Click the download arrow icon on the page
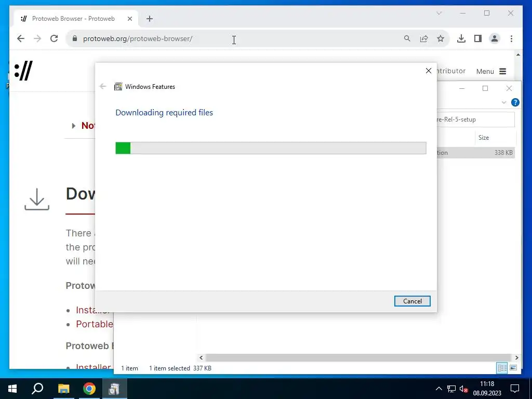532x399 pixels. (x=37, y=199)
